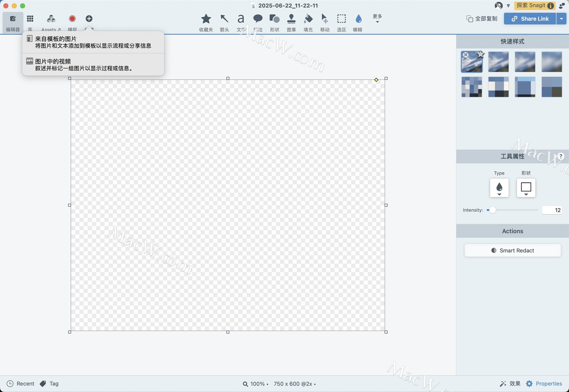
Task: Remove the first quick style with its X
Action: coord(466,55)
